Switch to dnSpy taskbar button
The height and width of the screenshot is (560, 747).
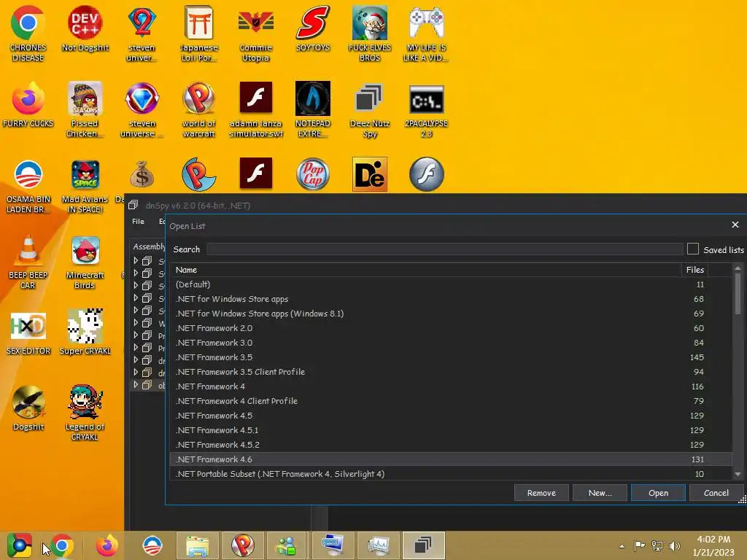point(423,545)
